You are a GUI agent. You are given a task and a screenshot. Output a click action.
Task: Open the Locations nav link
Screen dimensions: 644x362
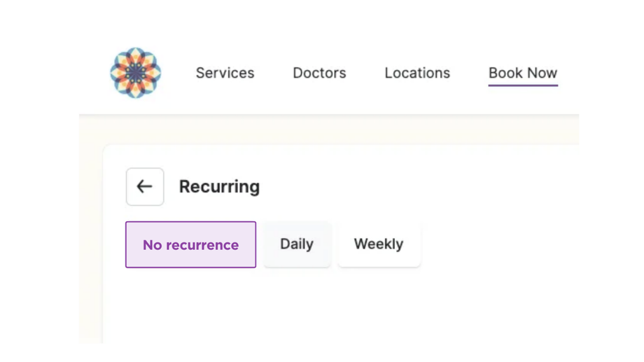[x=417, y=73]
